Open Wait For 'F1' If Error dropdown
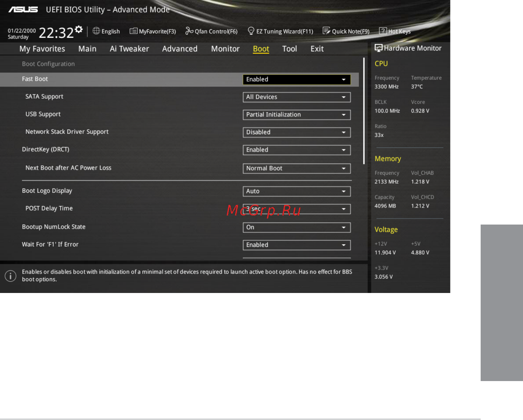Image resolution: width=523 pixels, height=420 pixels. click(x=296, y=245)
